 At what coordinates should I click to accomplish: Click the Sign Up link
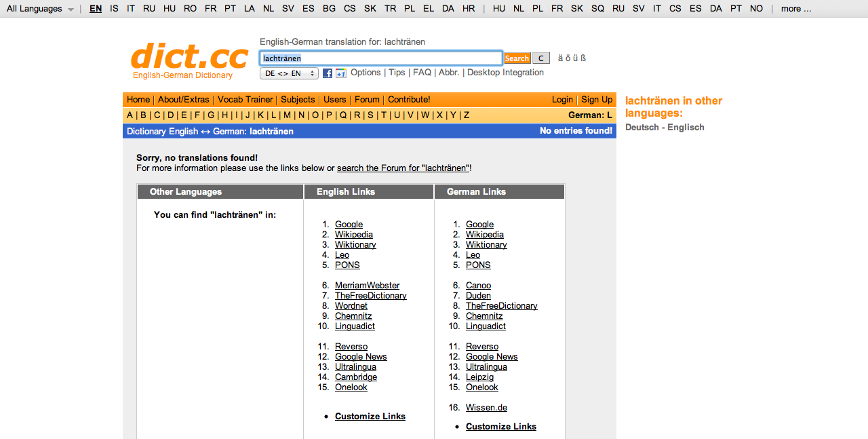point(597,100)
